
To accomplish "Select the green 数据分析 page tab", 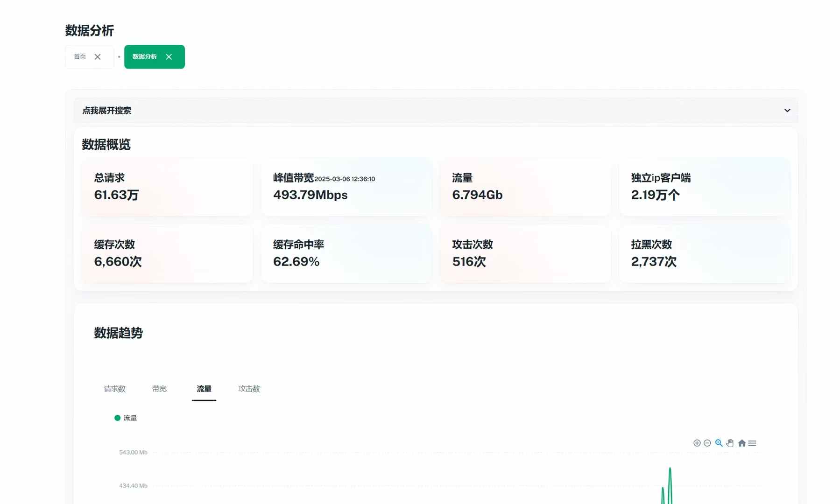I will 145,57.
